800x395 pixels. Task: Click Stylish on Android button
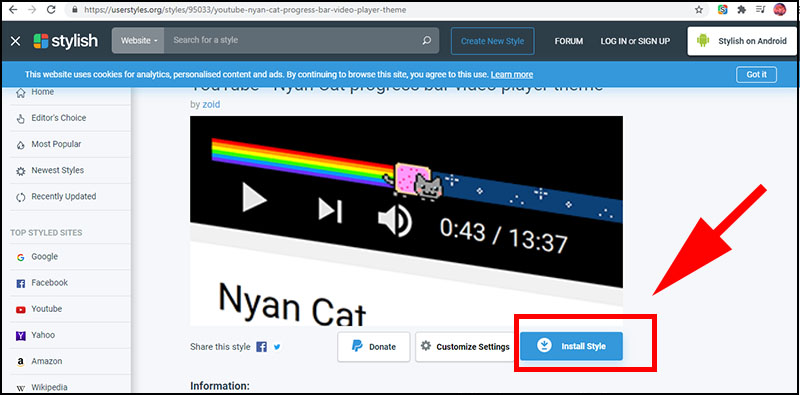[x=743, y=41]
